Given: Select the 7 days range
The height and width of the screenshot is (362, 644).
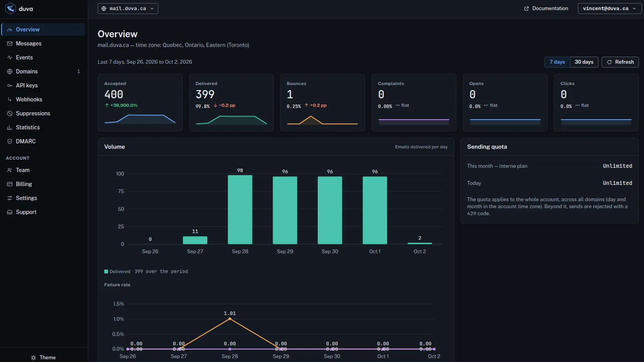Looking at the screenshot, I should [x=557, y=62].
